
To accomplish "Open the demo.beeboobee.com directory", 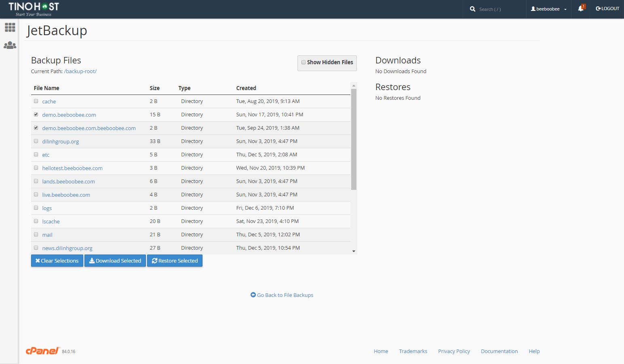I will pyautogui.click(x=69, y=115).
